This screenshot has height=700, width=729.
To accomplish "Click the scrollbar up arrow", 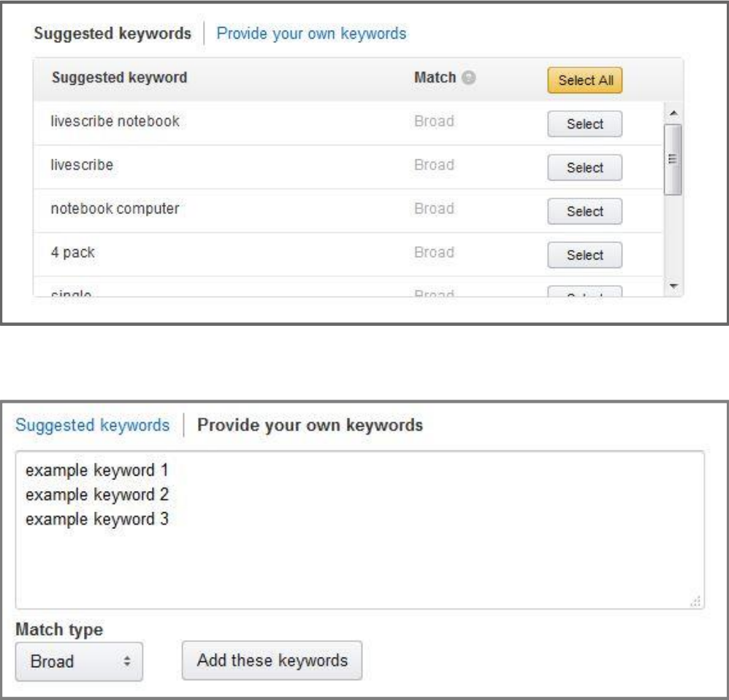I will coord(673,113).
